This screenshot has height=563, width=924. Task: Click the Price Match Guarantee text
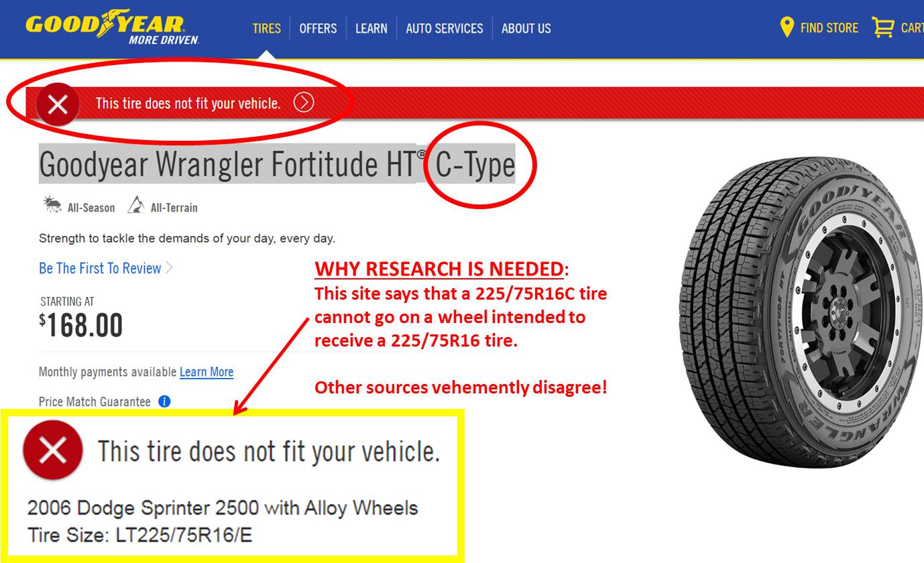[x=95, y=401]
